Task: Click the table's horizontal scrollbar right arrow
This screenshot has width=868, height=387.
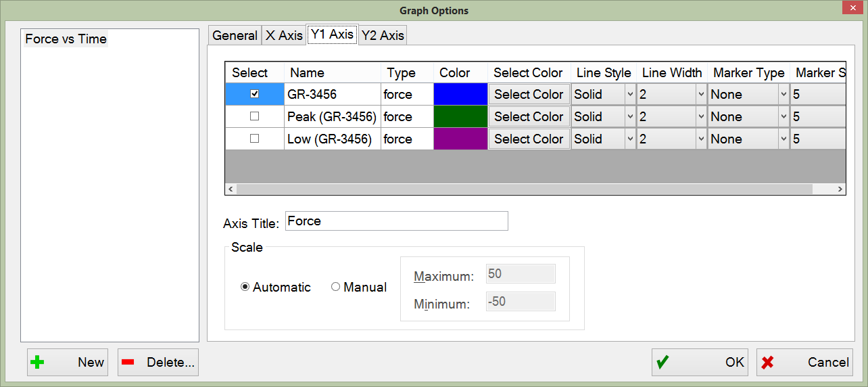Action: point(840,189)
